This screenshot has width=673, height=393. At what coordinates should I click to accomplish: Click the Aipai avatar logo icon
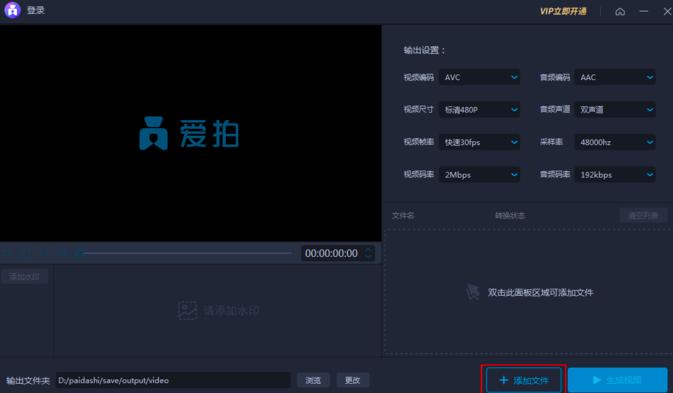point(12,10)
